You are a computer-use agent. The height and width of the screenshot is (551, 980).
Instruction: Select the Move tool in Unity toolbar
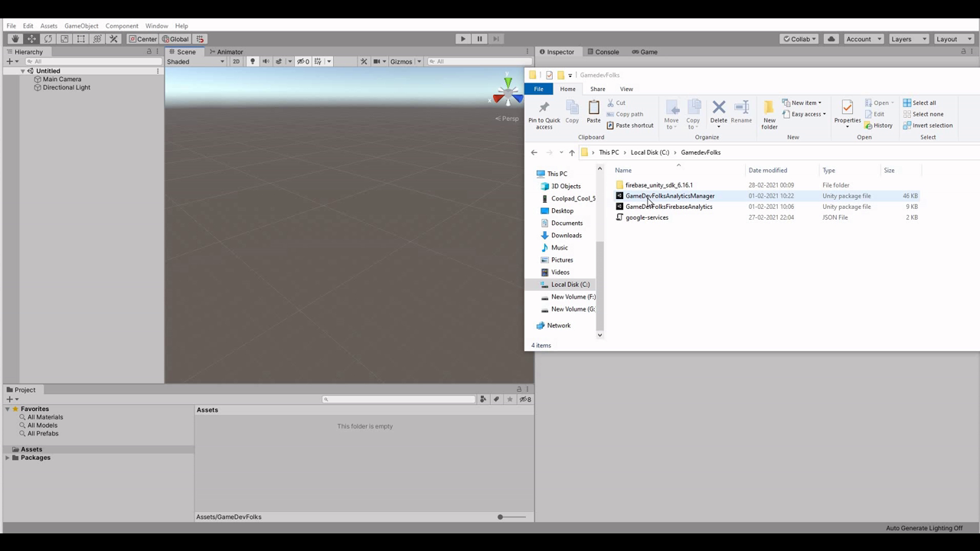coord(31,39)
